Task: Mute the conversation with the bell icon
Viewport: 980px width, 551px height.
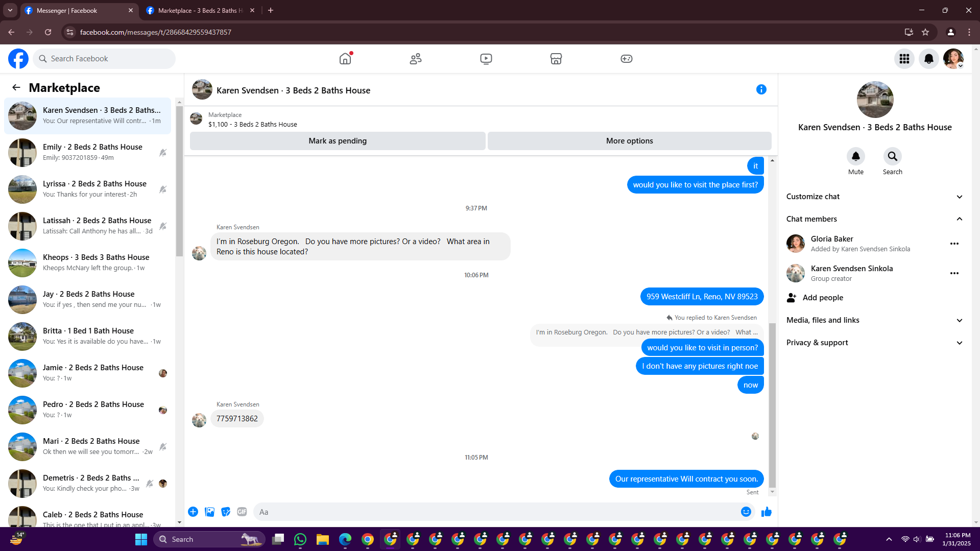Action: pyautogui.click(x=856, y=156)
